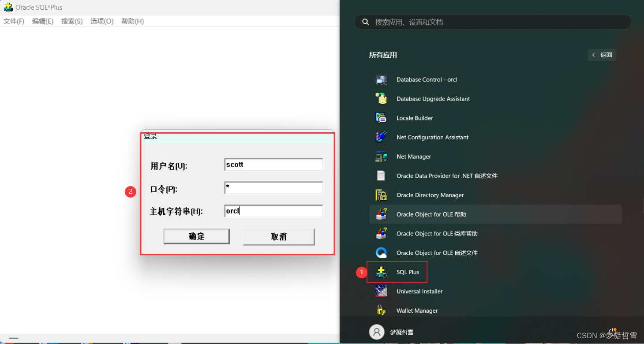Cancel the login dialog with 取消

click(x=278, y=236)
